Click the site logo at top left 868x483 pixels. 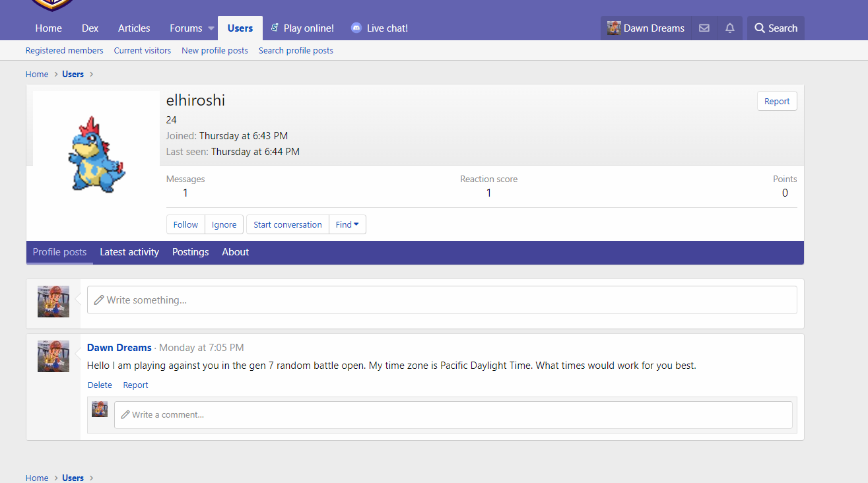[x=51, y=5]
